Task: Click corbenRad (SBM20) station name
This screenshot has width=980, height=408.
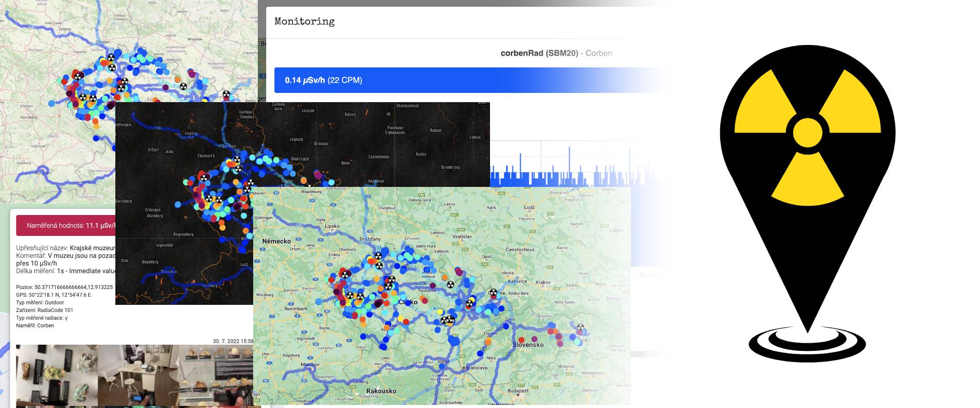Action: (x=540, y=53)
